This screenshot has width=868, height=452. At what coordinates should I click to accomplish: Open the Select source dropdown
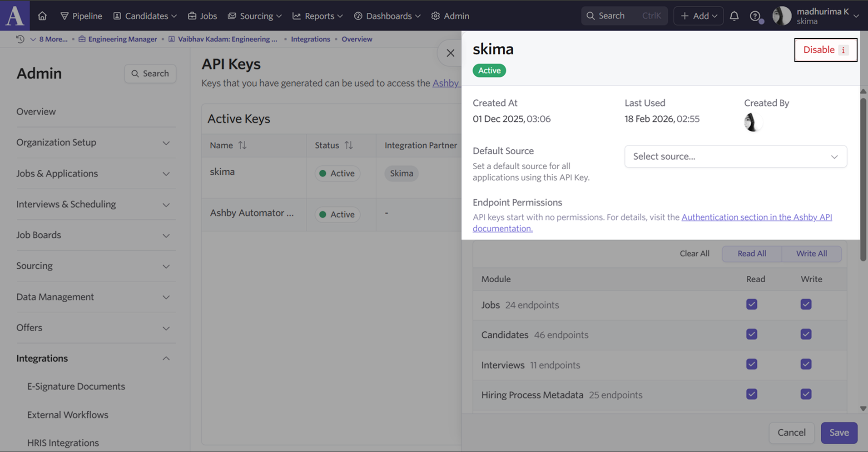click(x=735, y=157)
